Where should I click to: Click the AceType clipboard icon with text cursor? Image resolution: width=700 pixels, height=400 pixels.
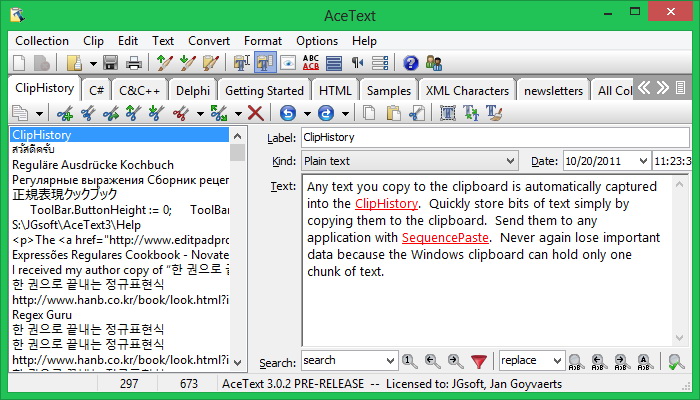242,62
